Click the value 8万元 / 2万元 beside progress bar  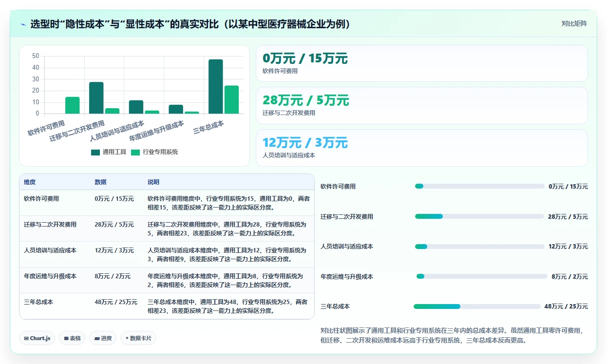click(569, 276)
